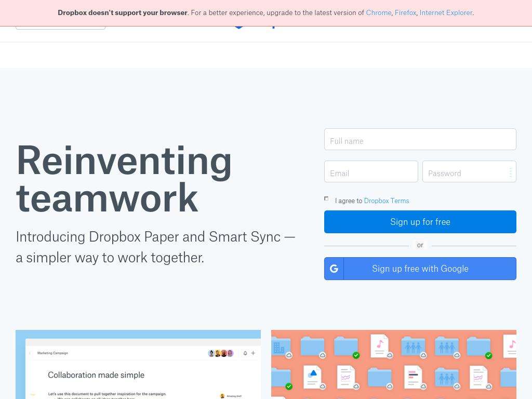532x399 pixels.
Task: Open the Dropbox Terms link
Action: tap(387, 201)
